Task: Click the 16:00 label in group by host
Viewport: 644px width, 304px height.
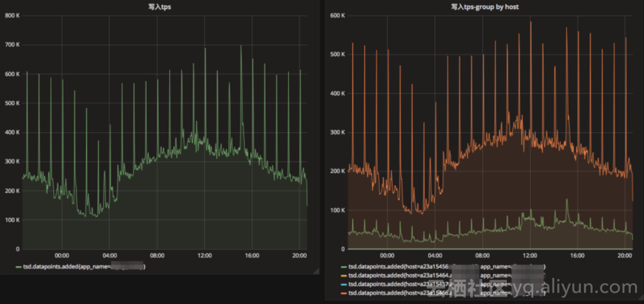Action: (x=577, y=256)
